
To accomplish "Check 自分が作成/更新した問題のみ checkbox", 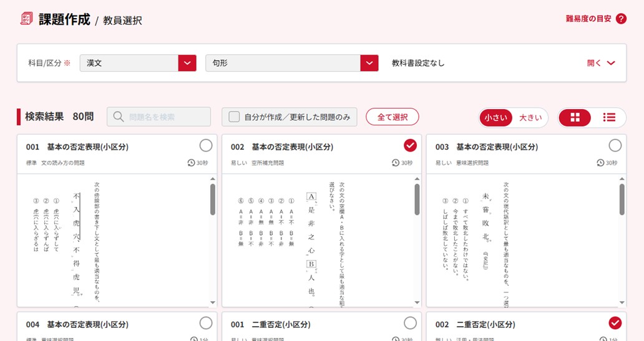I will (x=234, y=117).
